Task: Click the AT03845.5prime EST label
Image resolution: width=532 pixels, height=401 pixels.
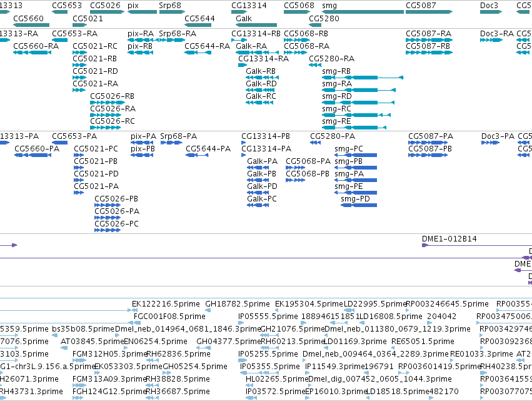Action: click(93, 341)
